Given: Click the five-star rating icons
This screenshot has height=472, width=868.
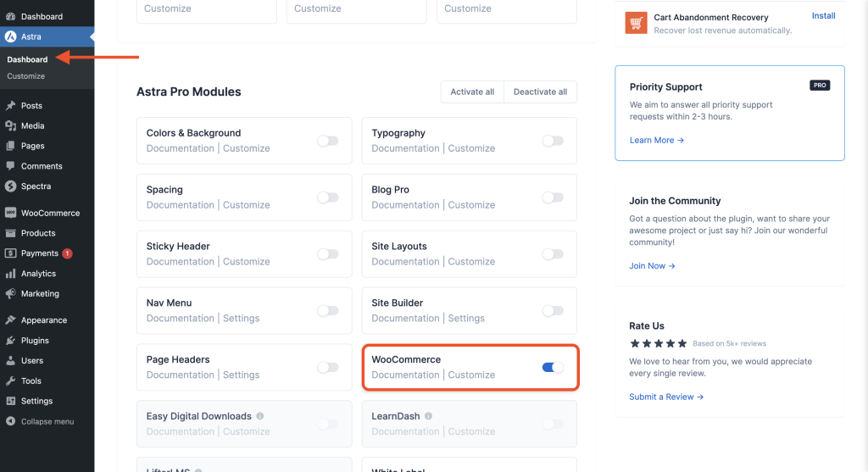Looking at the screenshot, I should [658, 344].
